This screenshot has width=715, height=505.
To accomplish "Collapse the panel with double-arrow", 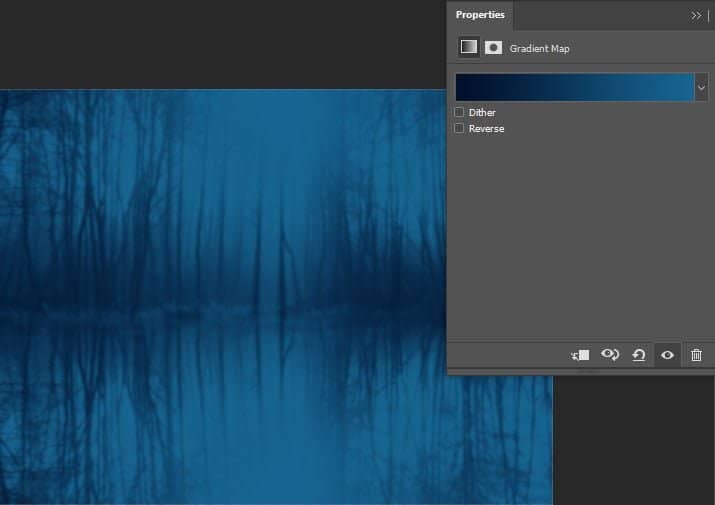I will click(x=696, y=16).
